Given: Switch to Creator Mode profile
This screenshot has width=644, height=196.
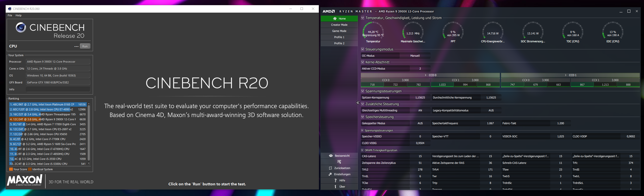Looking at the screenshot, I should tap(339, 25).
